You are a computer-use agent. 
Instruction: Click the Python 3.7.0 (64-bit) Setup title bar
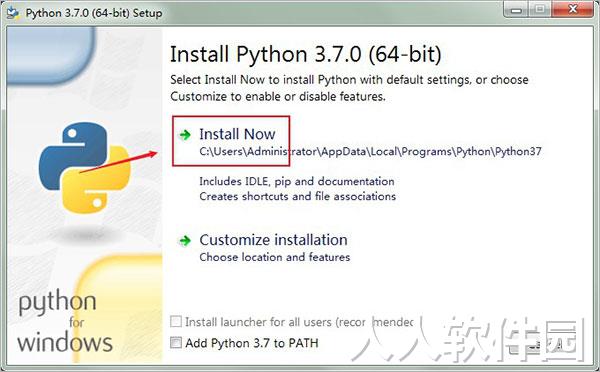94,13
